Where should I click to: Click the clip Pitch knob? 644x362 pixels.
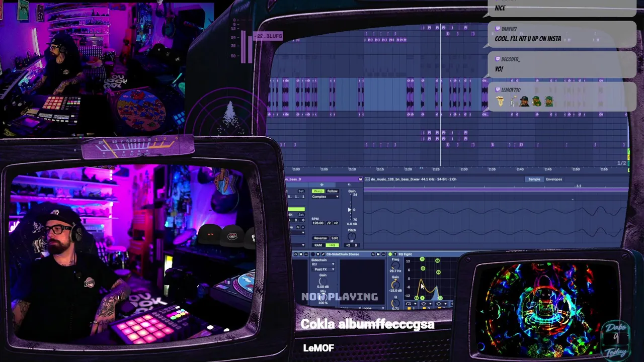(x=352, y=236)
